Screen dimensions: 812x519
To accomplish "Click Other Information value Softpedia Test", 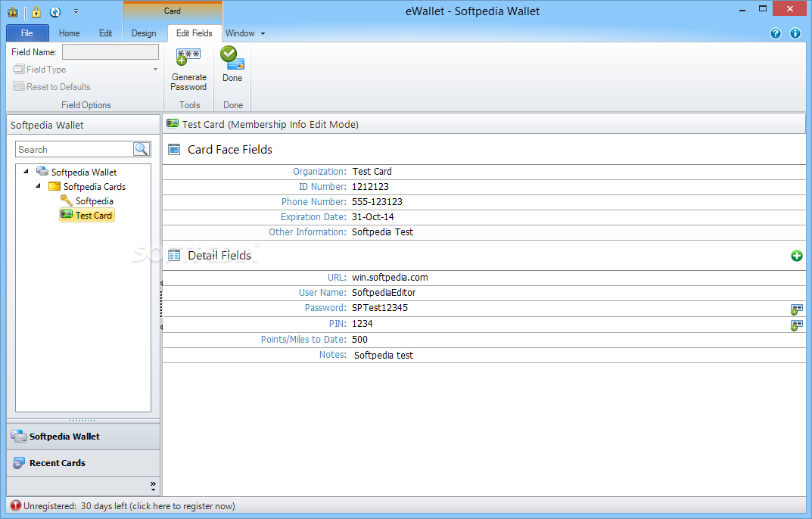I will pos(383,232).
